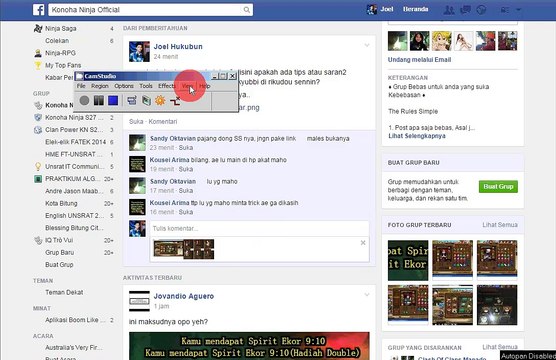Open Colekan in sidebar
556x360 pixels.
coord(57,41)
